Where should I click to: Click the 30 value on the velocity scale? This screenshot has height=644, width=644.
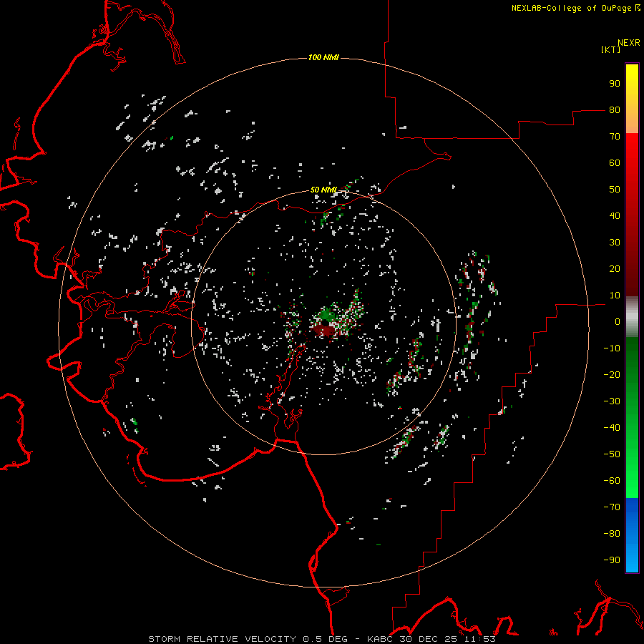click(x=615, y=243)
